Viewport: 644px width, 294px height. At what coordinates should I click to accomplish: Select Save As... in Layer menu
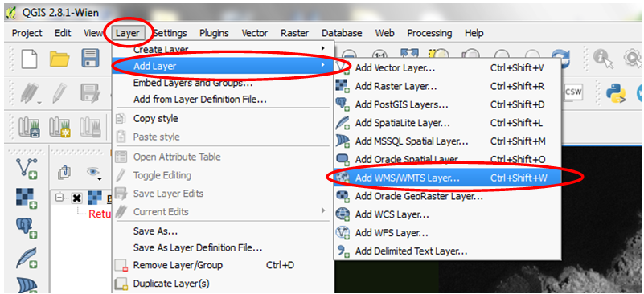pos(224,231)
